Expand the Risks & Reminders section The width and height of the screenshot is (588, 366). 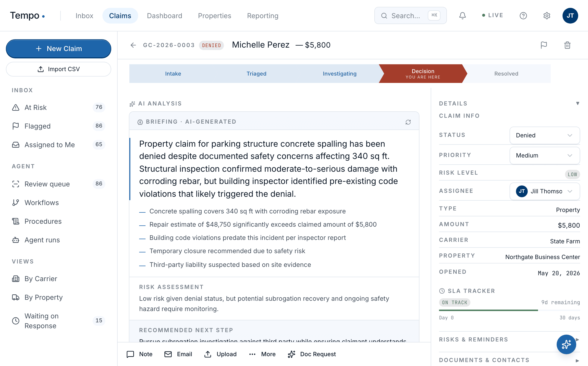(509, 340)
